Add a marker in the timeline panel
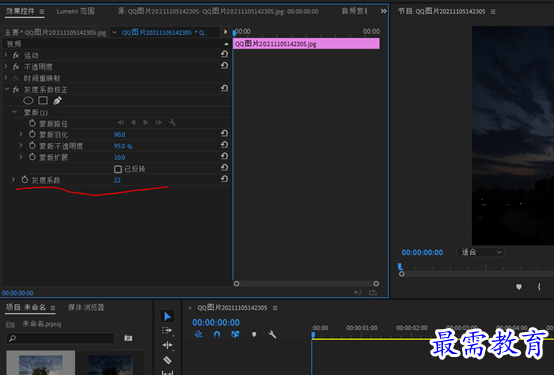The height and width of the screenshot is (375, 554). (x=254, y=334)
